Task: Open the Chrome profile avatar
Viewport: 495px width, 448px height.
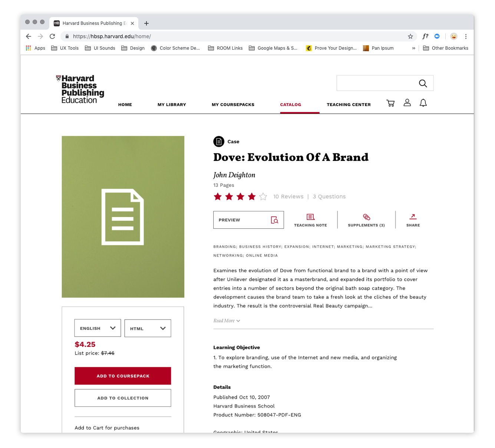Action: point(454,36)
